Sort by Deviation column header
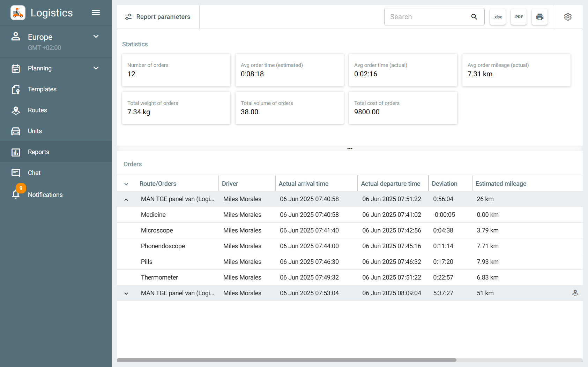The width and height of the screenshot is (588, 367). click(x=445, y=184)
